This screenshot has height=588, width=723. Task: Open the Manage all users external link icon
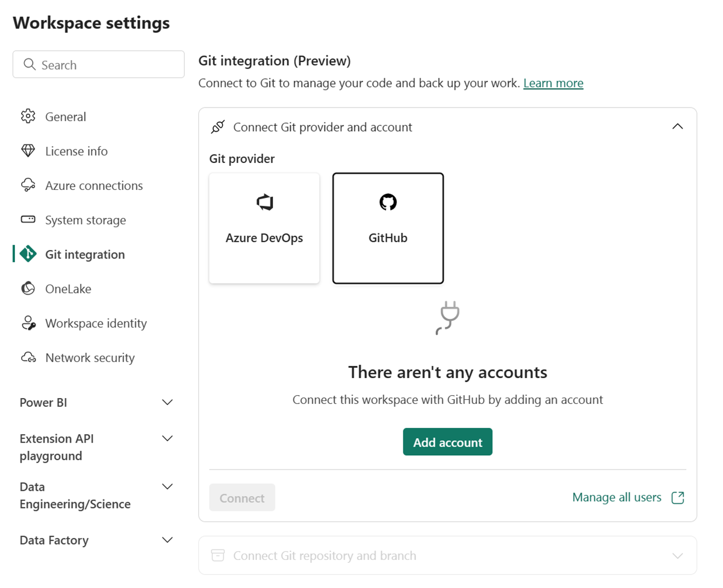click(x=677, y=498)
